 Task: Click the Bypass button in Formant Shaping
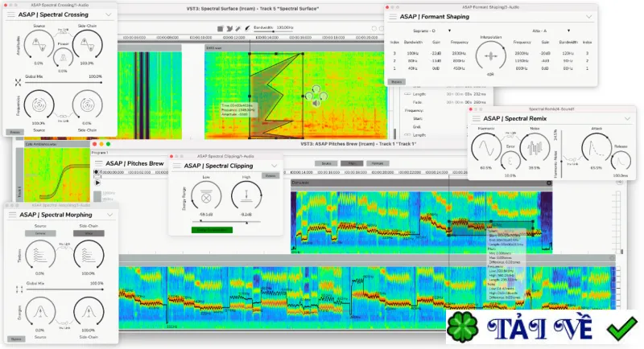pos(397,82)
